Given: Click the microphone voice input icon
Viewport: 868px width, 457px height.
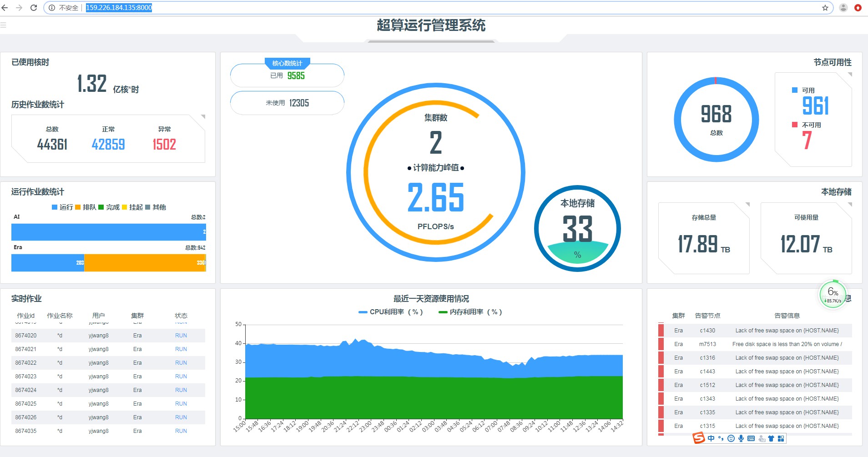Looking at the screenshot, I should [x=741, y=438].
